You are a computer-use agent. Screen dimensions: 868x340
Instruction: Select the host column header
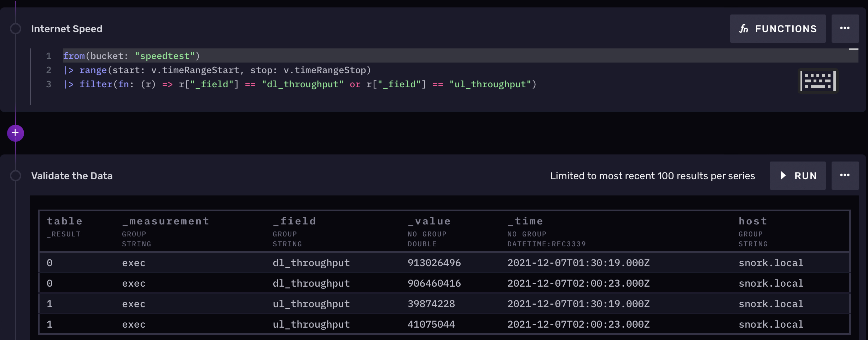[753, 221]
